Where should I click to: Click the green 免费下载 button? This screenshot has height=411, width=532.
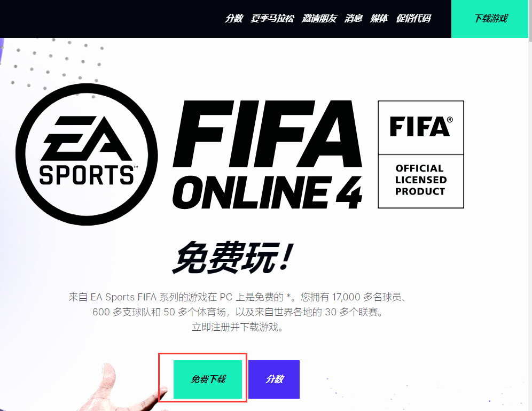(x=208, y=379)
